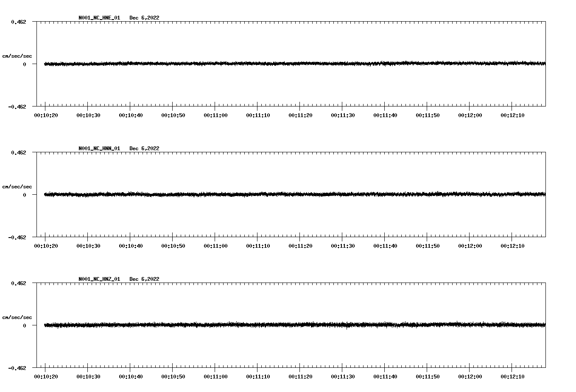Click time label 00:11:30 under HNZ plot
Image resolution: width=576 pixels, height=392 pixels.
coord(343,377)
